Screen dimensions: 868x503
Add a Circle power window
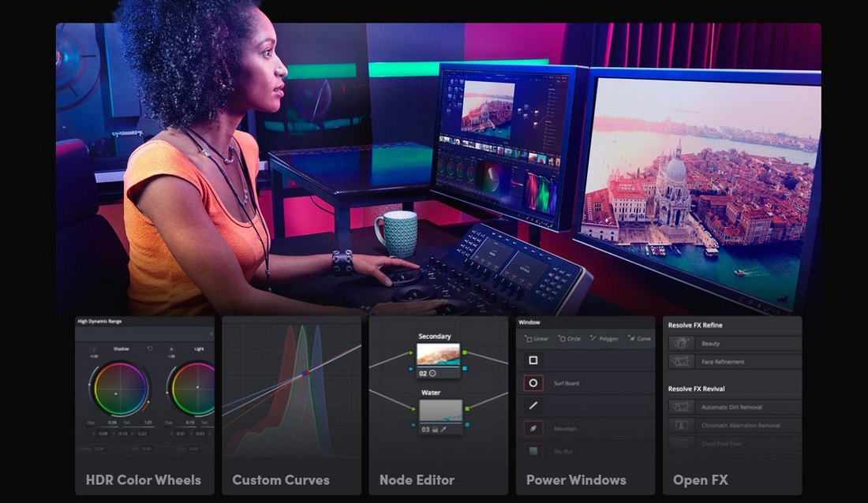pyautogui.click(x=570, y=339)
